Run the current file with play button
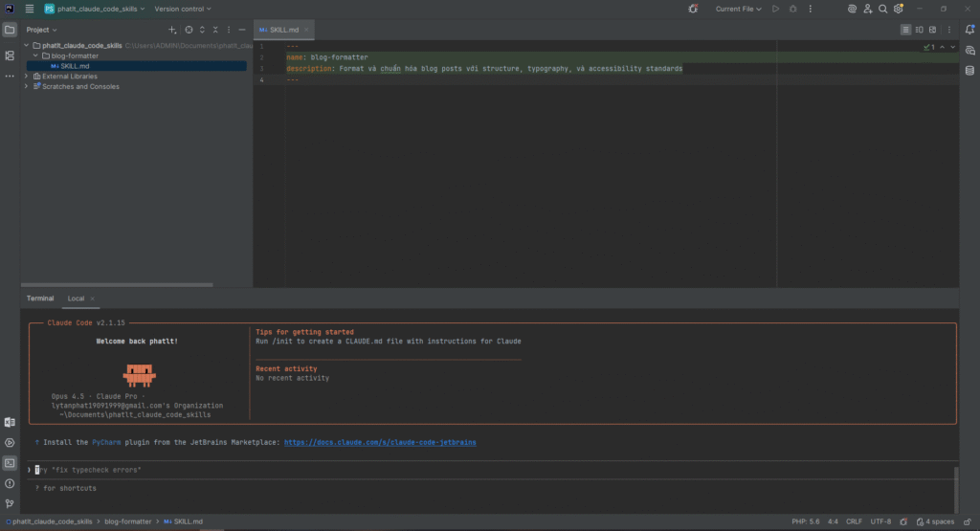 775,9
